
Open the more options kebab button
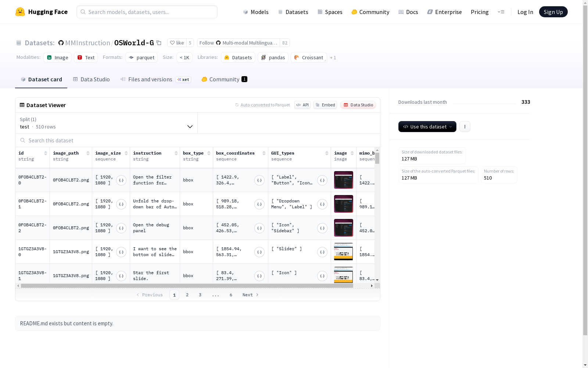tap(465, 127)
